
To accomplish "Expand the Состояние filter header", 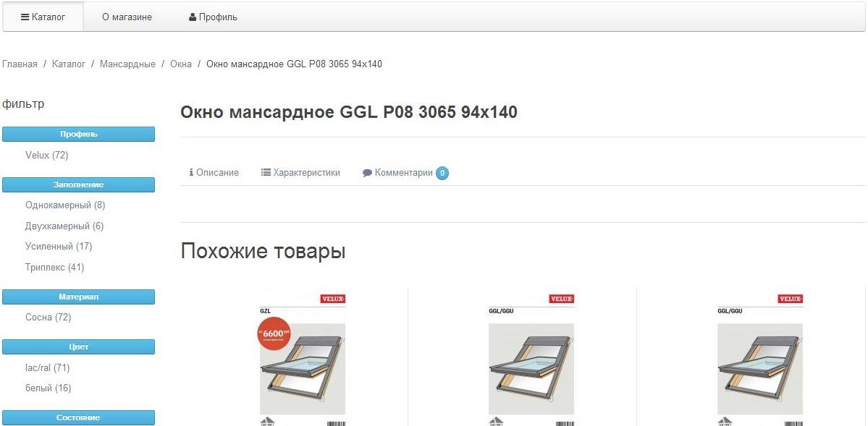I will [x=79, y=418].
